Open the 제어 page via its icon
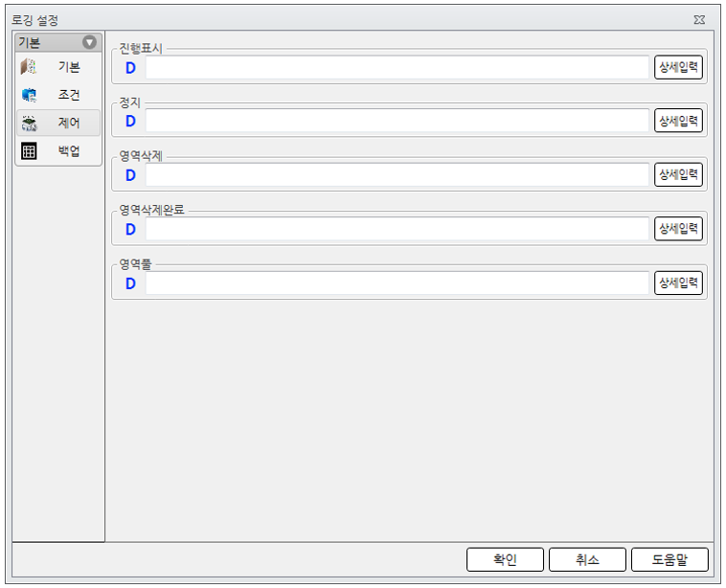726x588 pixels. tap(29, 123)
